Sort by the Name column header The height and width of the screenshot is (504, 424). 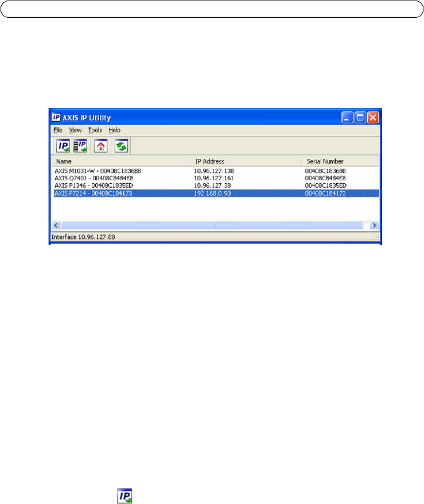tap(121, 161)
